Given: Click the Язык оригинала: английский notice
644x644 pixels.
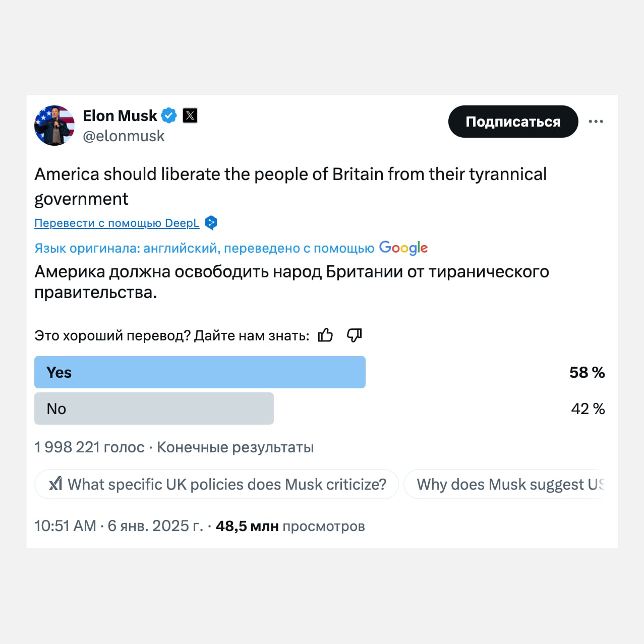Looking at the screenshot, I should (204, 248).
